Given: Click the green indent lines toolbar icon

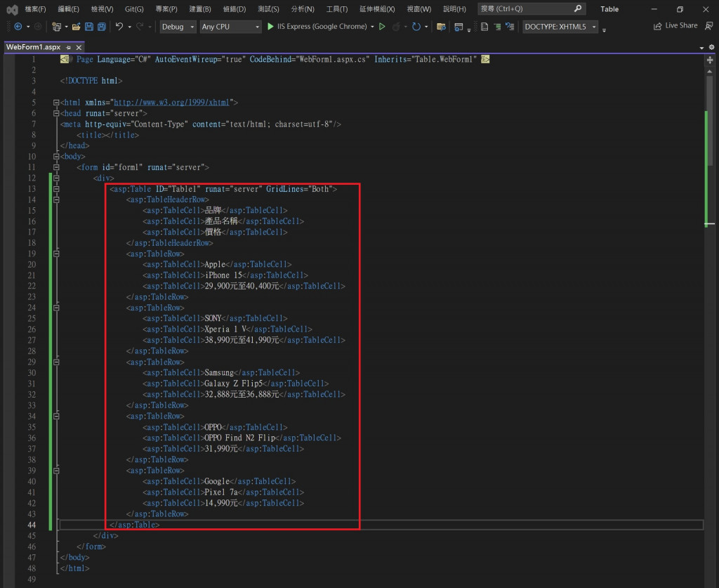Looking at the screenshot, I should pos(498,27).
